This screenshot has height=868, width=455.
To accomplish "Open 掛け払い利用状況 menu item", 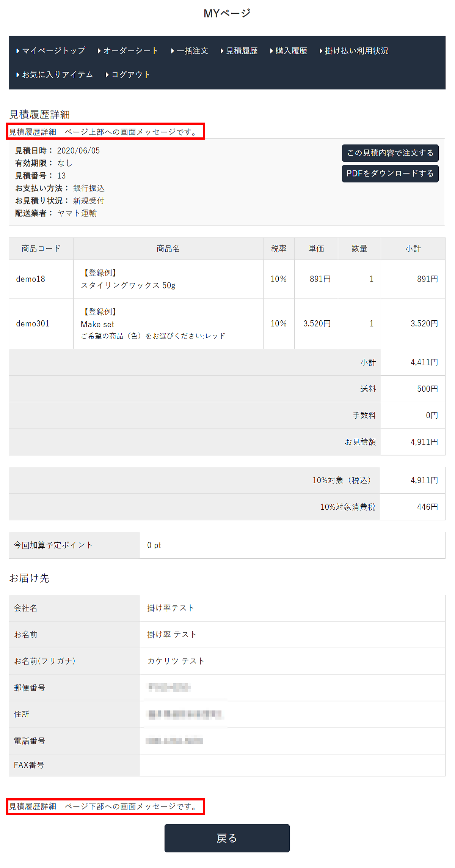I will pyautogui.click(x=356, y=51).
